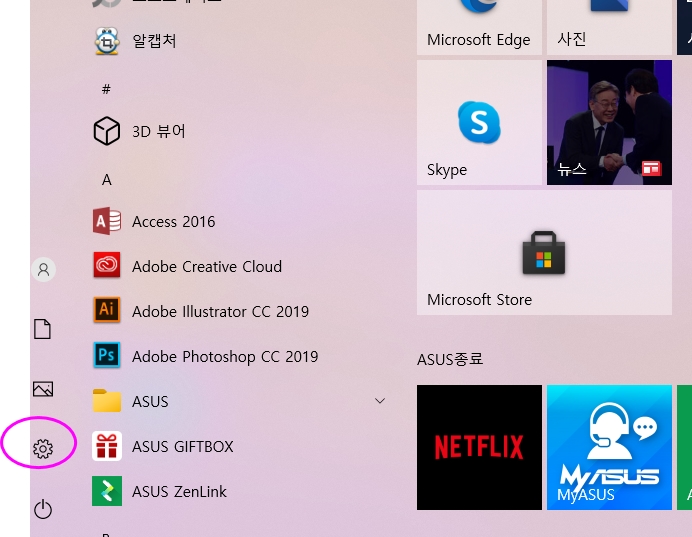The width and height of the screenshot is (692, 537).
Task: Click the user account avatar icon
Action: click(43, 269)
